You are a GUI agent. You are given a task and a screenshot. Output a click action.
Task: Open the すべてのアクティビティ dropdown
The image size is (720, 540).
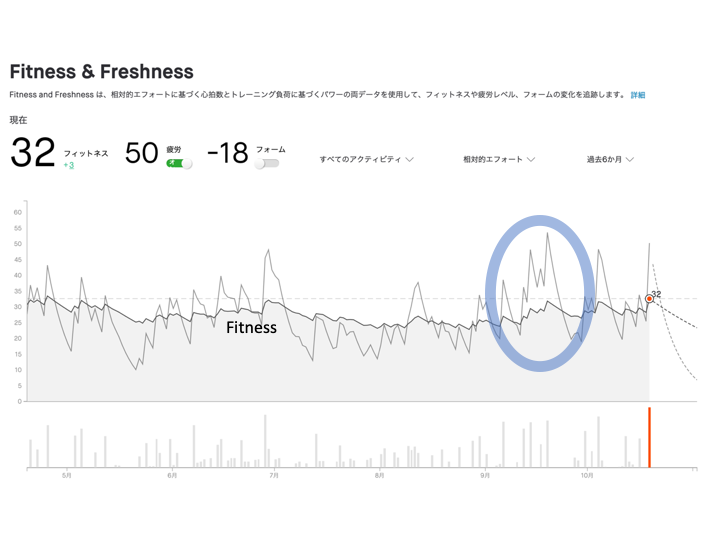(x=366, y=159)
